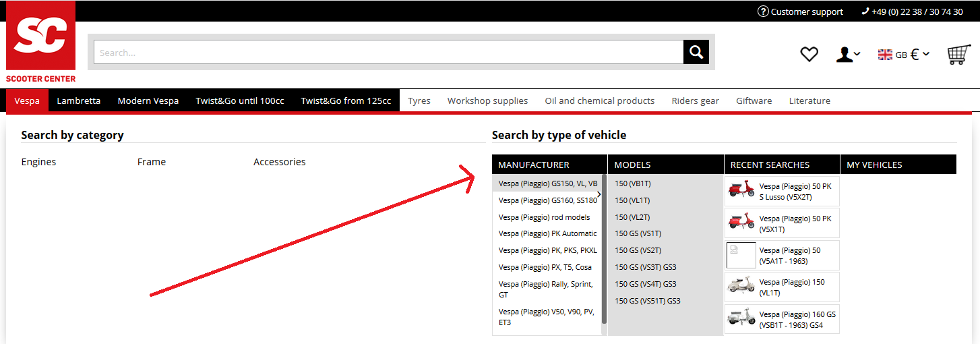Choose model 150 GS (VS51T) GS3

(647, 301)
